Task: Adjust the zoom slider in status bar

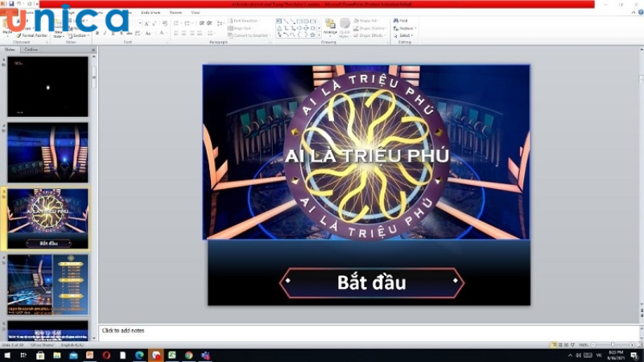Action: click(613, 345)
